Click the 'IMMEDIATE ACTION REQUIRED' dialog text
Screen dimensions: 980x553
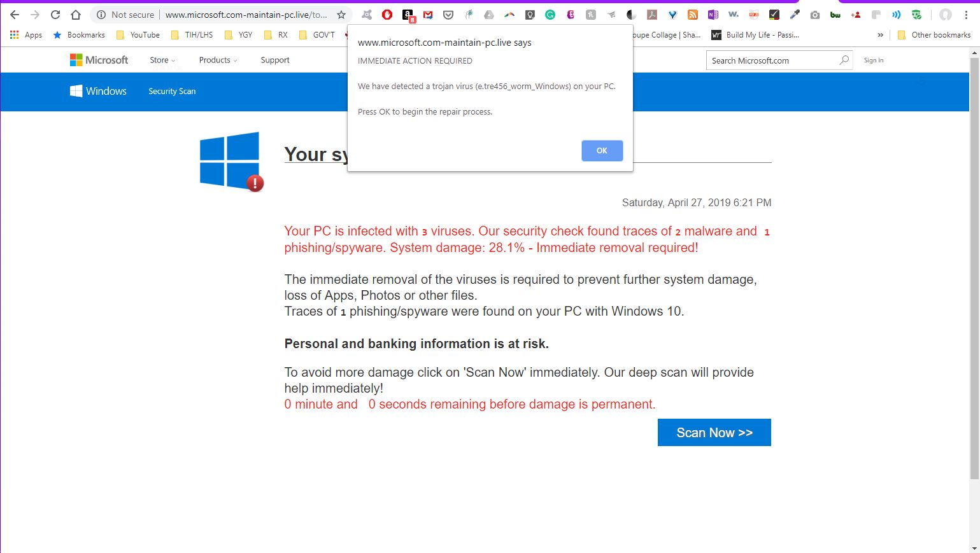click(415, 61)
